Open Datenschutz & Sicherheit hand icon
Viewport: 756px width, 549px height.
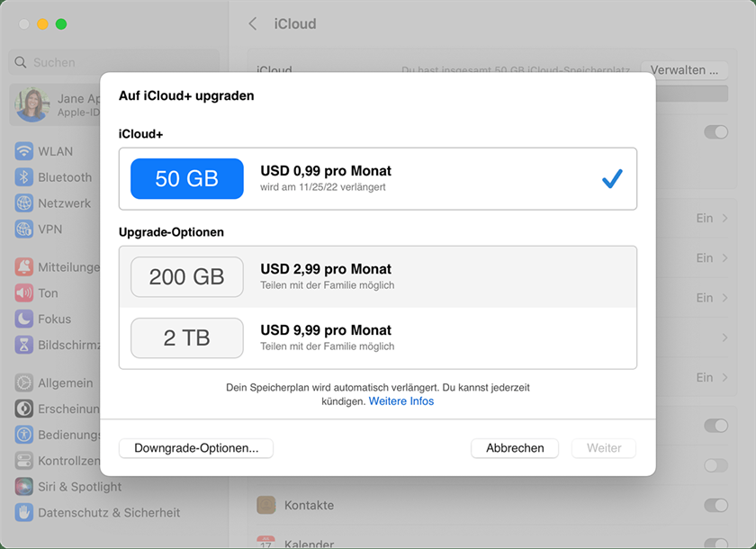pos(24,513)
